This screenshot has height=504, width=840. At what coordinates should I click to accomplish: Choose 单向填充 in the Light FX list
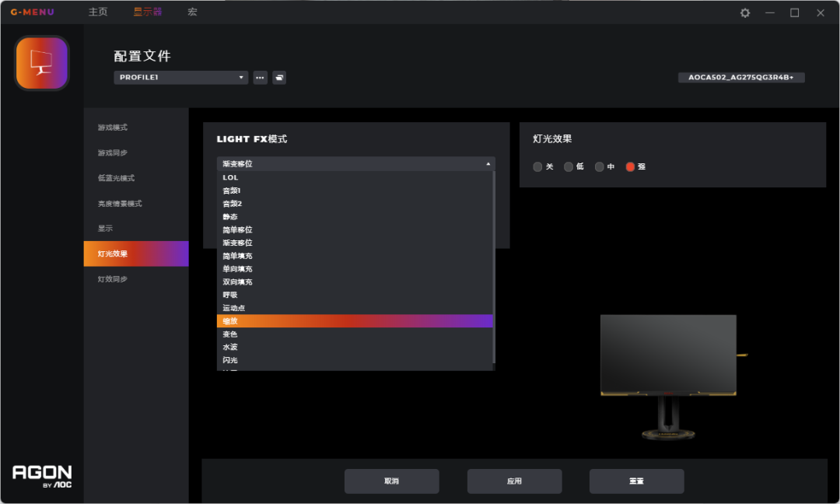(x=355, y=269)
